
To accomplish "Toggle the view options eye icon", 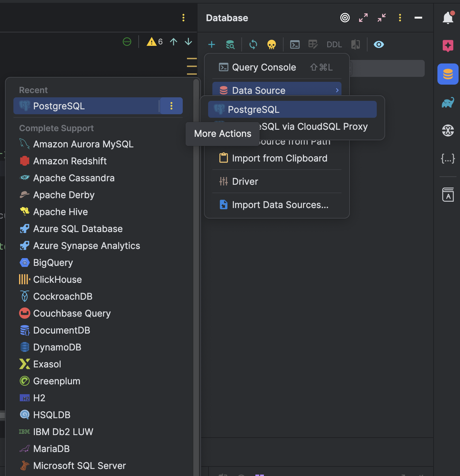I will click(x=379, y=44).
